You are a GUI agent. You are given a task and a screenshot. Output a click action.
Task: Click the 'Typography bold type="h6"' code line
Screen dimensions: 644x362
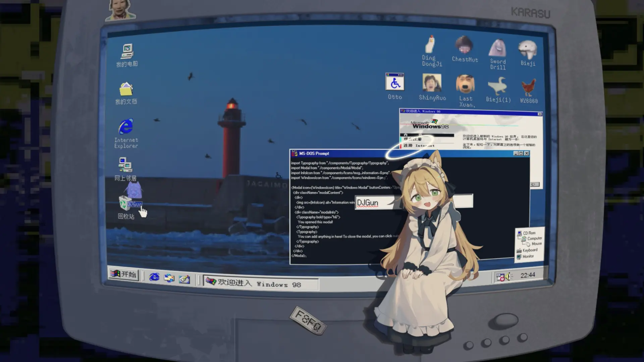pos(318,217)
